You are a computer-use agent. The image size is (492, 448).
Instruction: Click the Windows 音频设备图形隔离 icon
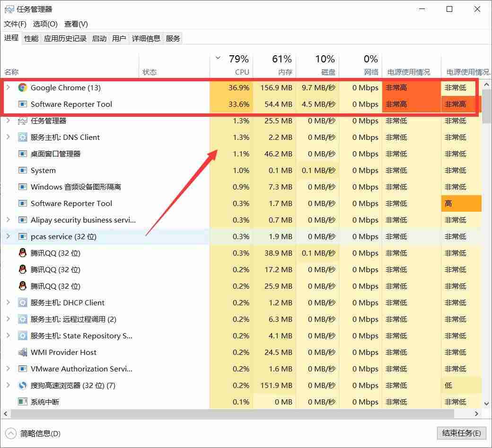(x=22, y=187)
